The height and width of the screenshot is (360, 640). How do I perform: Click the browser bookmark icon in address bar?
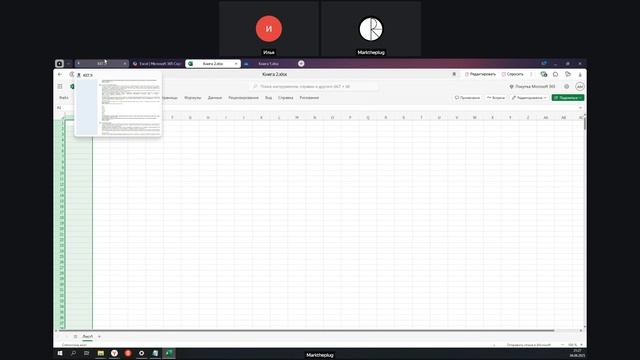pos(454,74)
